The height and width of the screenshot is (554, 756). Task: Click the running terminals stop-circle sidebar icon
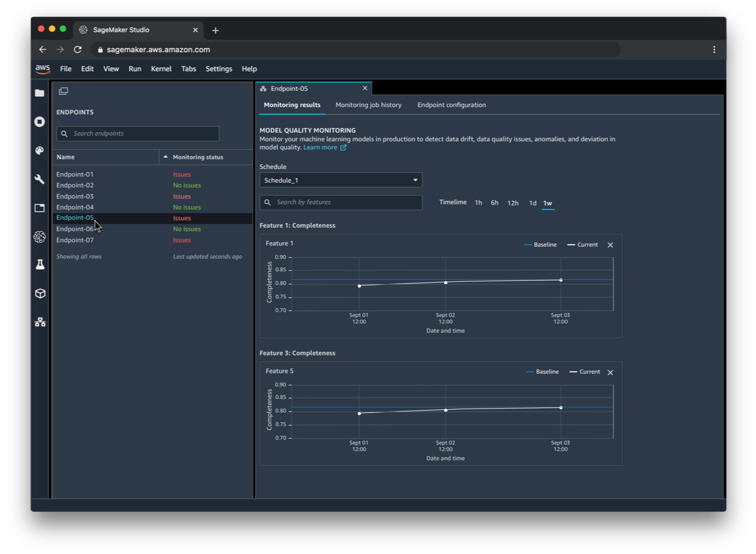coord(39,122)
